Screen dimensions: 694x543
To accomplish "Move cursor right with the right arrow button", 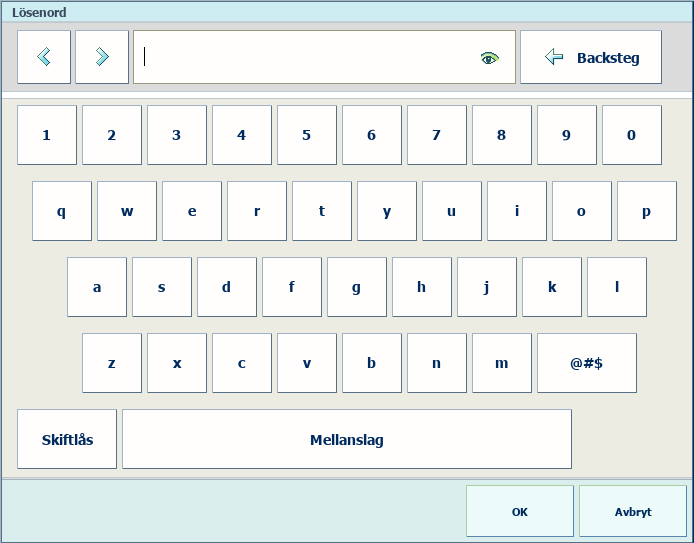I will point(102,57).
